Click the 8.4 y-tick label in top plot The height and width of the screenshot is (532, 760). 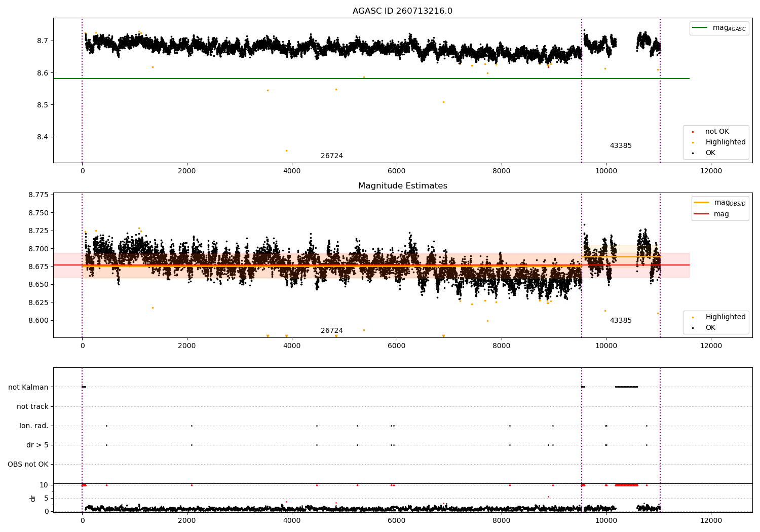pyautogui.click(x=42, y=137)
